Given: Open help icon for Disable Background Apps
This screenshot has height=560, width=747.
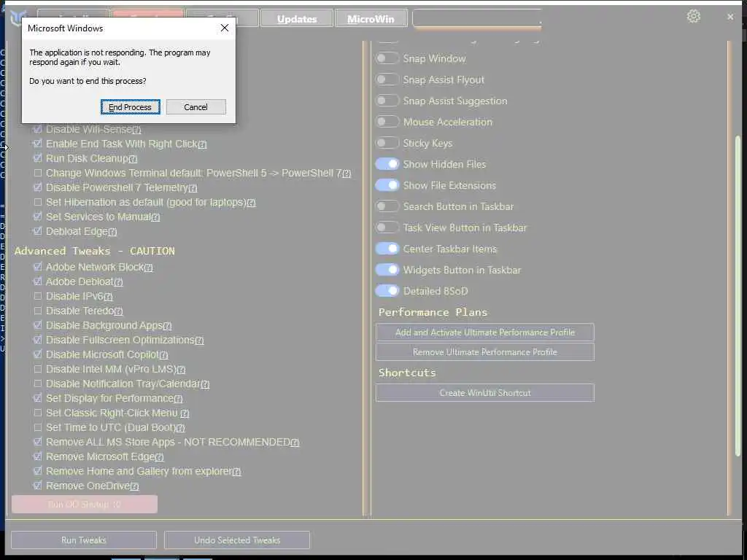Looking at the screenshot, I should pos(167,326).
